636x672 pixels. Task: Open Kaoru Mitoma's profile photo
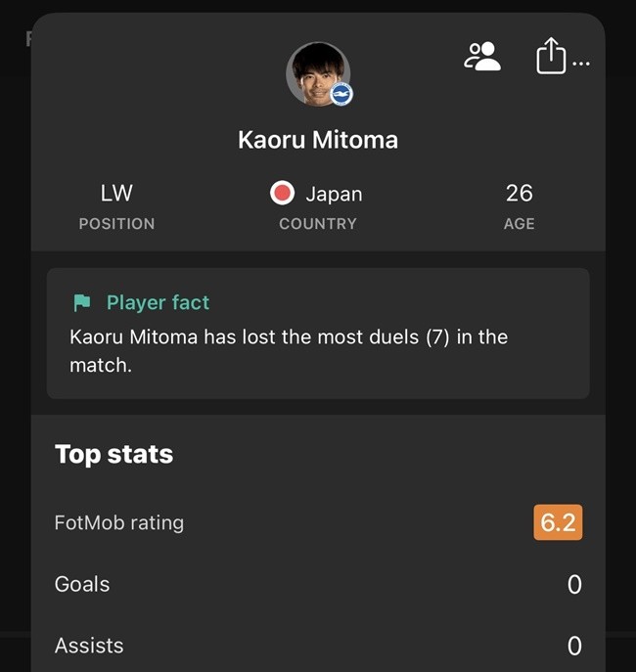click(x=316, y=73)
